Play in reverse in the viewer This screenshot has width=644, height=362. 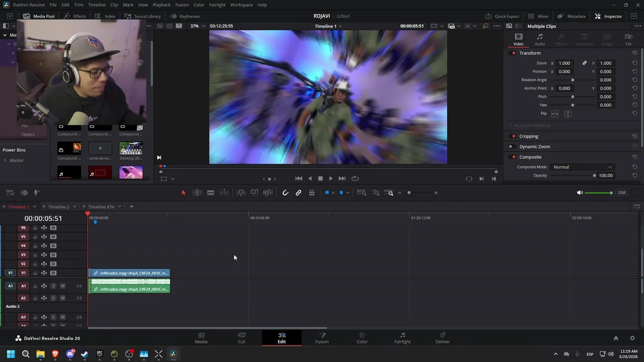[x=310, y=178]
